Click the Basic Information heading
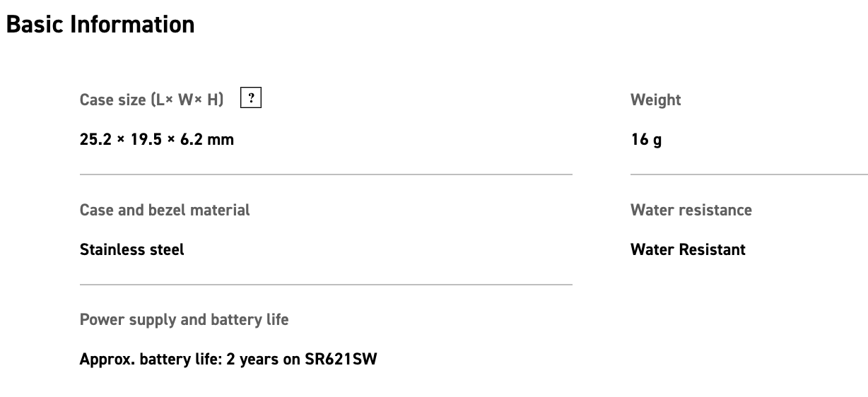 click(x=100, y=25)
